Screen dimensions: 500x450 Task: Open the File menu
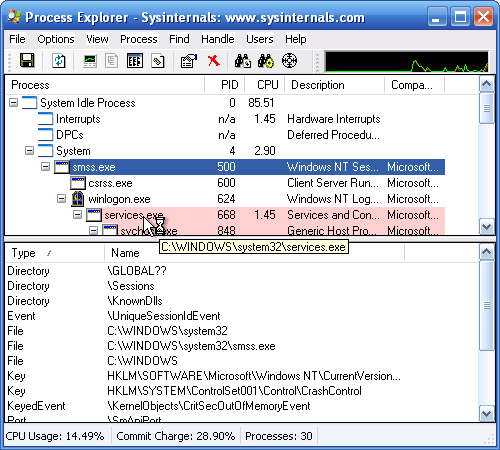click(17, 39)
